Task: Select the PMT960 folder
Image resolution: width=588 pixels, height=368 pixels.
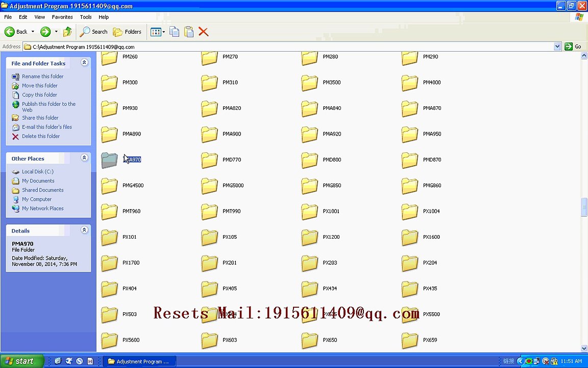Action: pyautogui.click(x=121, y=212)
